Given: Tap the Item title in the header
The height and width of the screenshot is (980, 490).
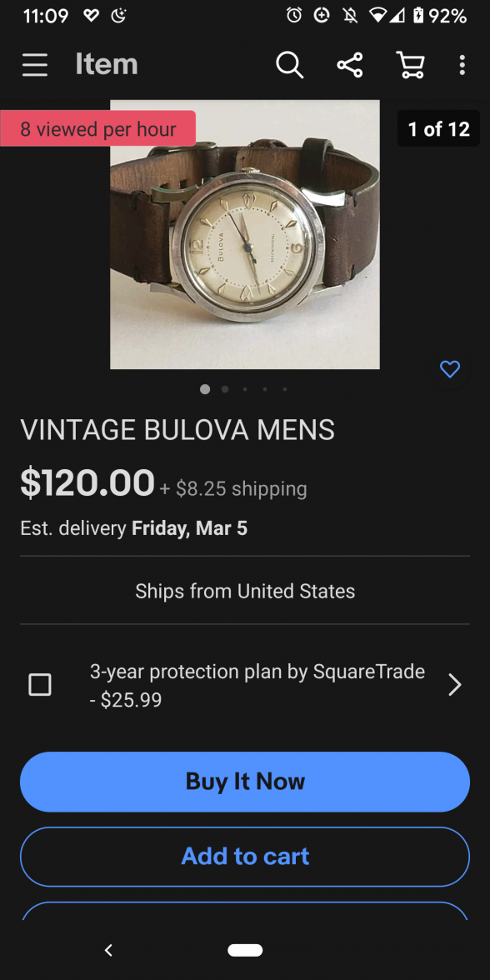Looking at the screenshot, I should (x=107, y=64).
